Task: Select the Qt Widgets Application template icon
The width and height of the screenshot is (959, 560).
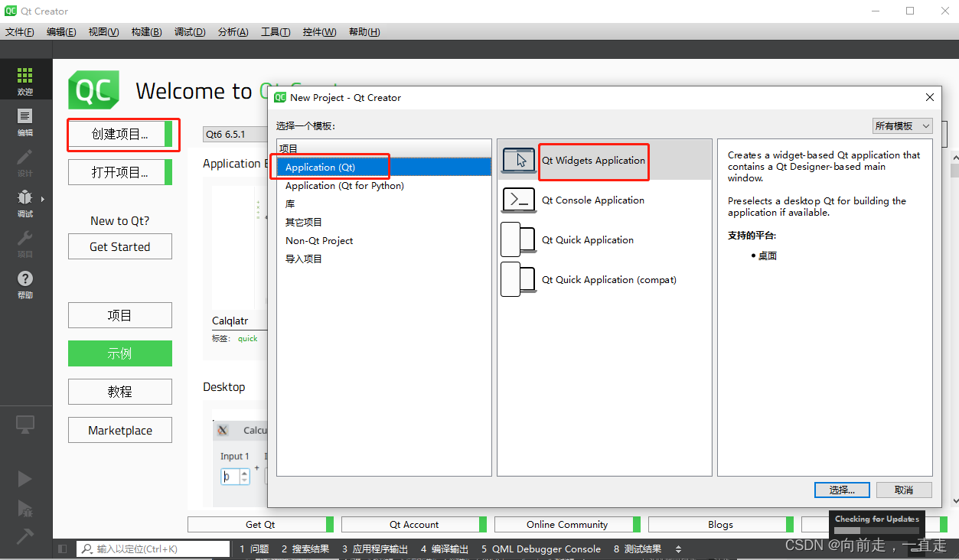Action: coord(519,160)
